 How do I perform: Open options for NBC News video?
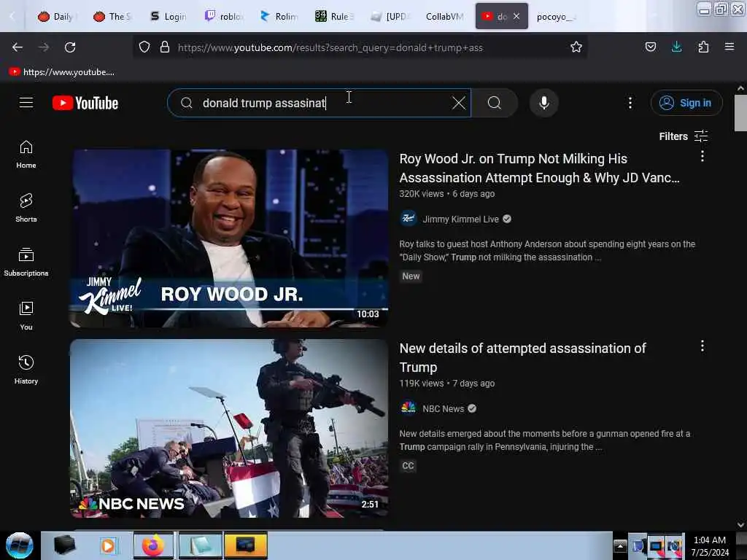point(703,346)
